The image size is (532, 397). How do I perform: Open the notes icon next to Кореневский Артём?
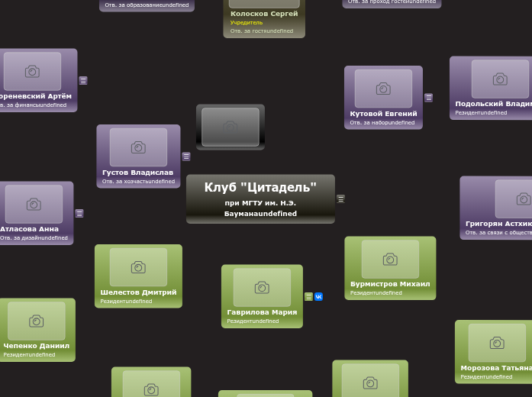pyautogui.click(x=83, y=80)
